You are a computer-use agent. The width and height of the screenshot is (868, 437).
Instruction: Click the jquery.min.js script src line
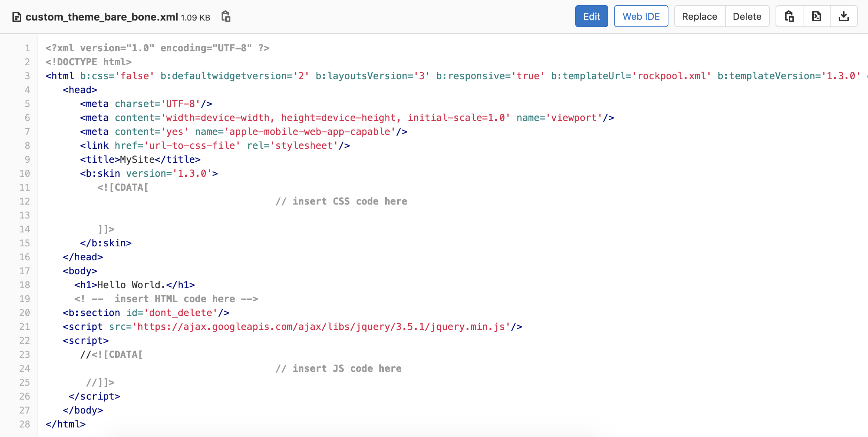coord(292,327)
